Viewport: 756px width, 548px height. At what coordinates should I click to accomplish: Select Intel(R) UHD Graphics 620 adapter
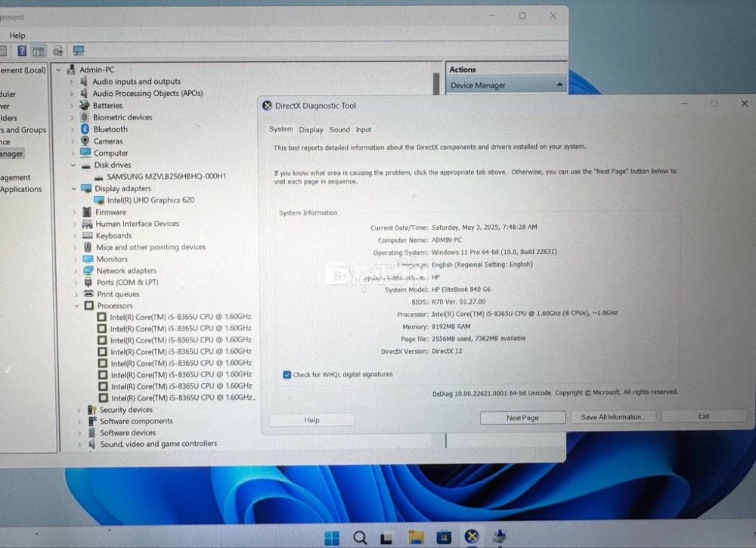pyautogui.click(x=150, y=200)
